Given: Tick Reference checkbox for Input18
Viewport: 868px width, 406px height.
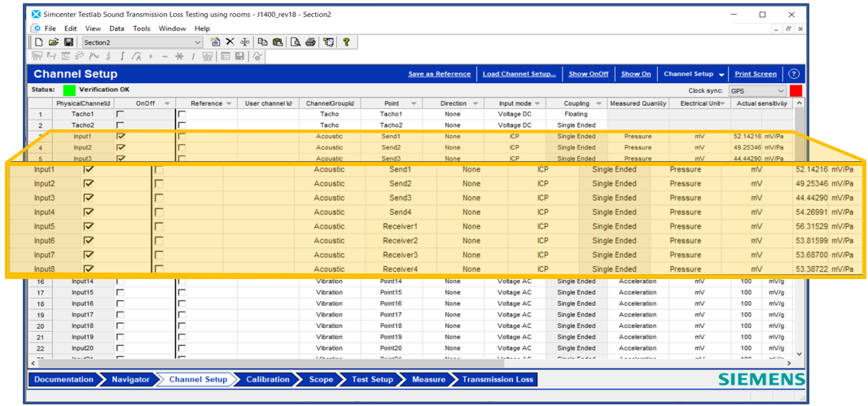Looking at the screenshot, I should point(182,325).
